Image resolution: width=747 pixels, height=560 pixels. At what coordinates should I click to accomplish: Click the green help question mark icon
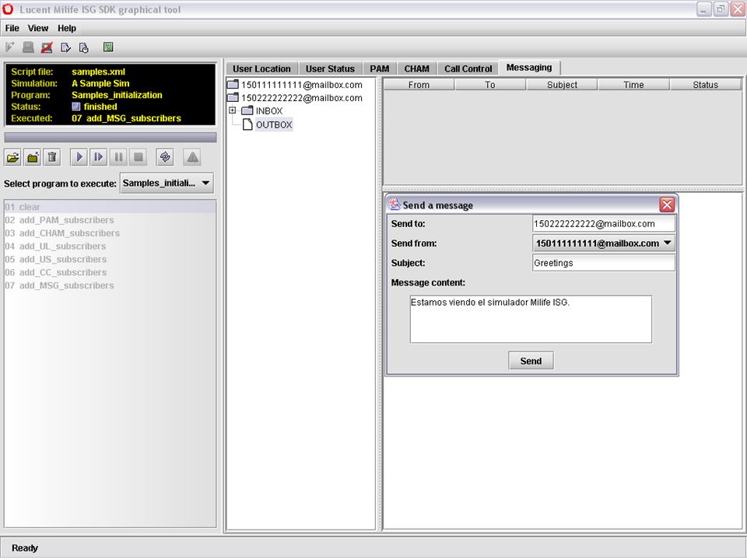[108, 47]
